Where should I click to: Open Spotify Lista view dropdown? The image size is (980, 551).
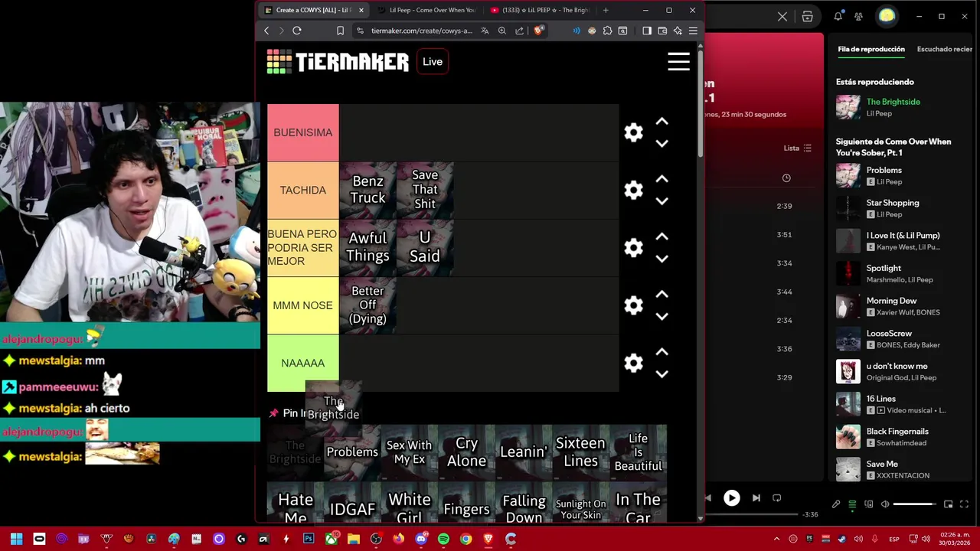coord(797,148)
